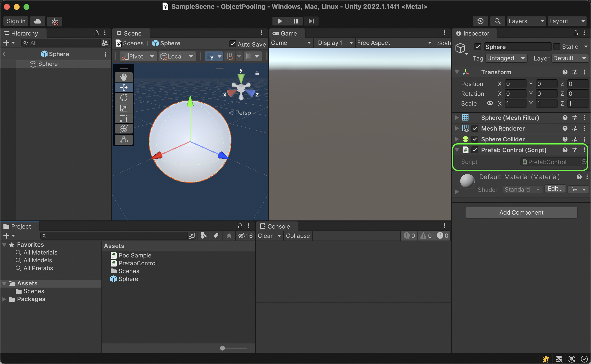Disable the Mesh Renderer component checkbox

[x=475, y=128]
